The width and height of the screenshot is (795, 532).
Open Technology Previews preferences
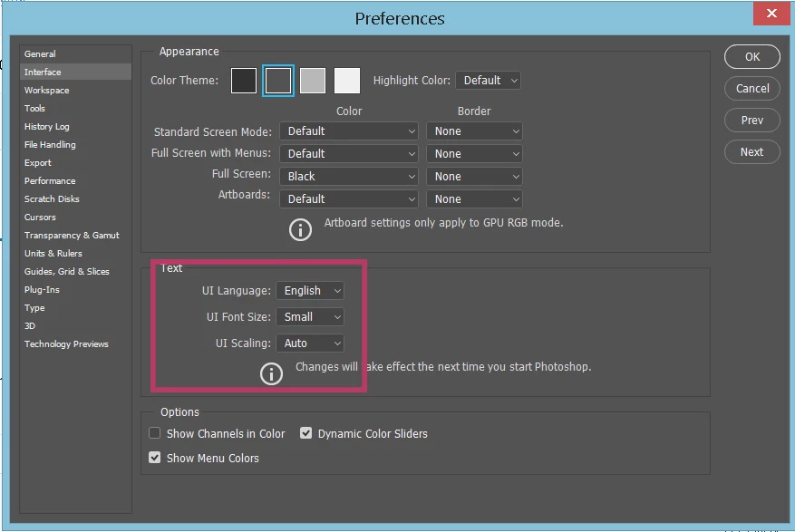tap(75, 344)
